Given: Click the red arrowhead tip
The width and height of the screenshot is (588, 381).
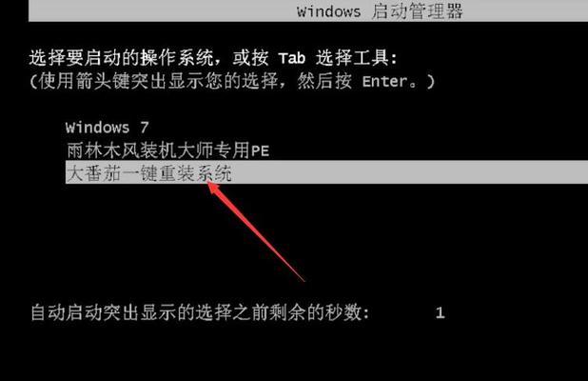Looking at the screenshot, I should tap(209, 182).
